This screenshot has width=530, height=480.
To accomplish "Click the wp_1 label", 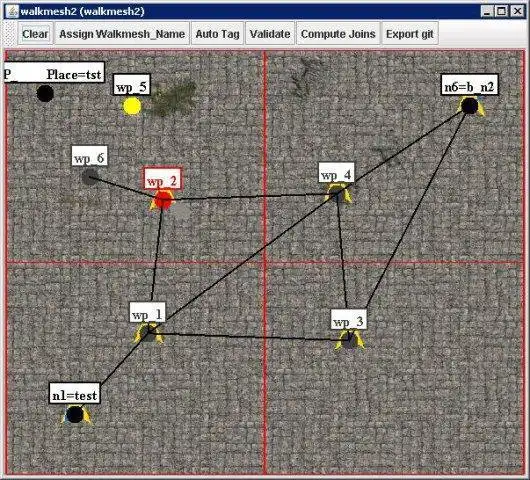I will point(148,312).
